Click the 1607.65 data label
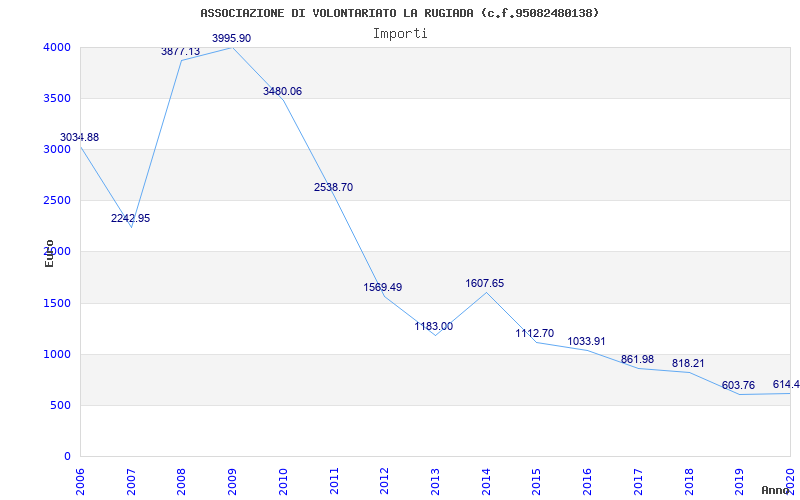Screen dimensions: 800x500 pos(485,283)
